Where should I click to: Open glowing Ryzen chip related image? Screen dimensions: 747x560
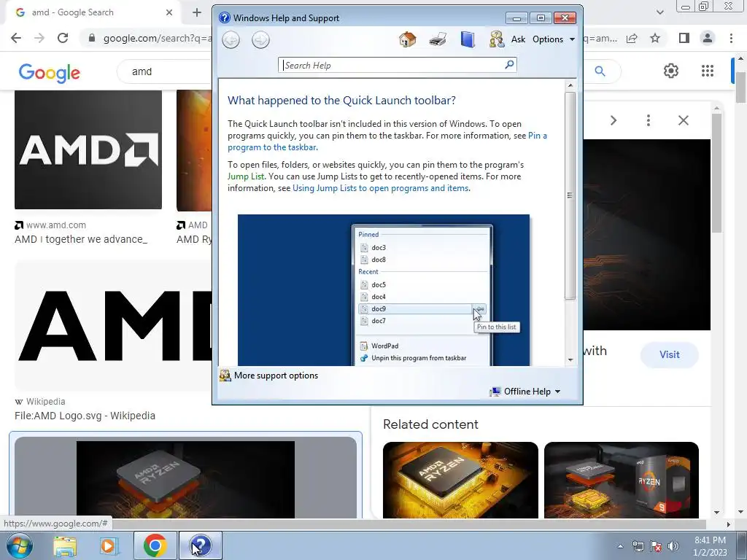pos(460,480)
